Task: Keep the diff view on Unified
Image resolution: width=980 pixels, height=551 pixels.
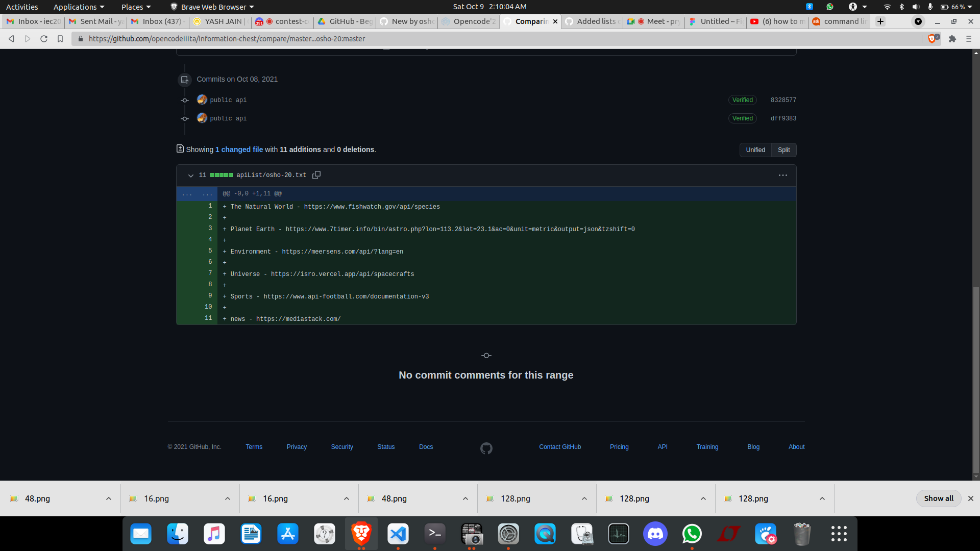Action: point(755,149)
